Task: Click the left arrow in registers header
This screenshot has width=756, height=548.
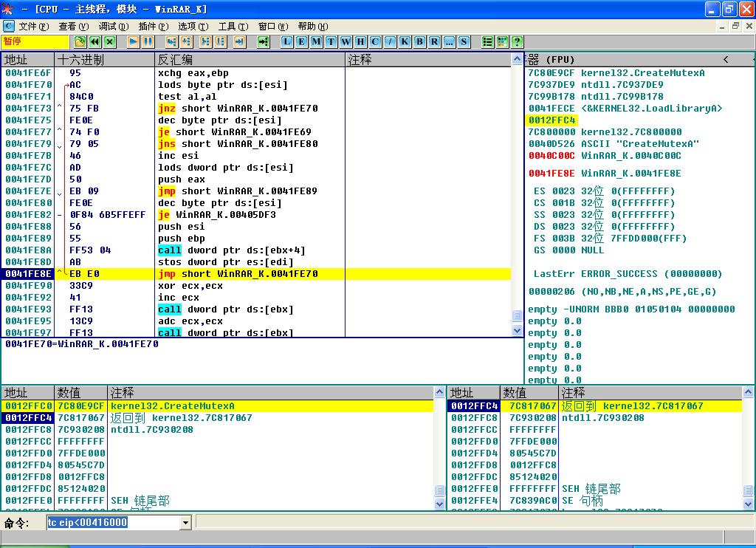Action: [726, 59]
